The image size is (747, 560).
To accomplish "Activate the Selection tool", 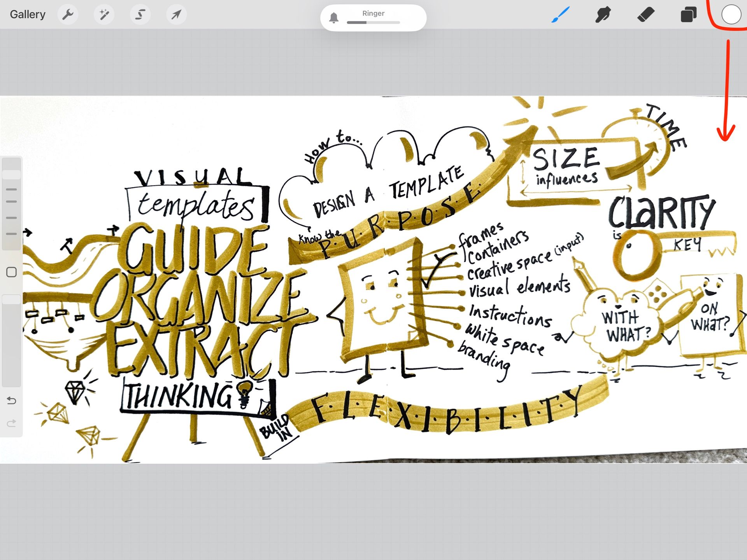I will [x=140, y=15].
